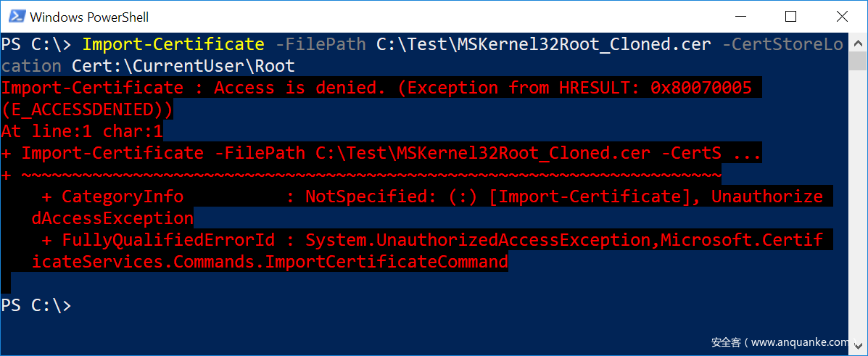
Task: Click the PowerShell icon in the title bar
Action: [16, 16]
